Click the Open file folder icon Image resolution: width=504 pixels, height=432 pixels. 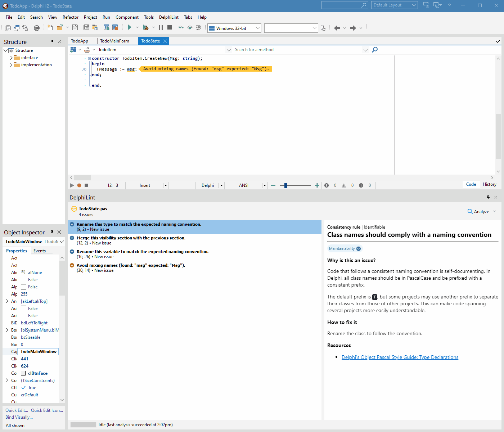click(60, 28)
